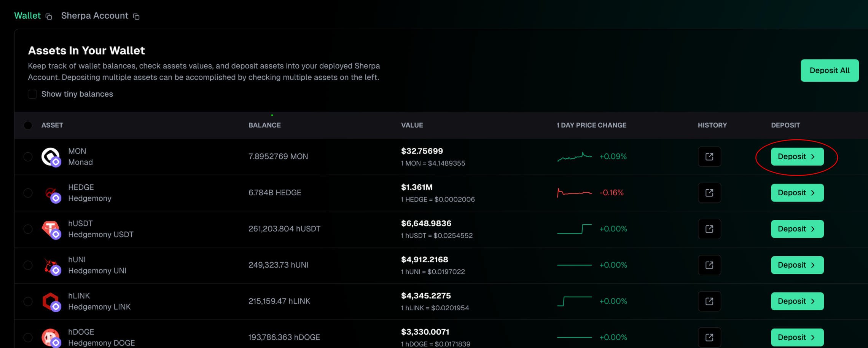Switch to the Wallet tab
Image resolution: width=868 pixels, height=348 pixels.
click(x=27, y=16)
